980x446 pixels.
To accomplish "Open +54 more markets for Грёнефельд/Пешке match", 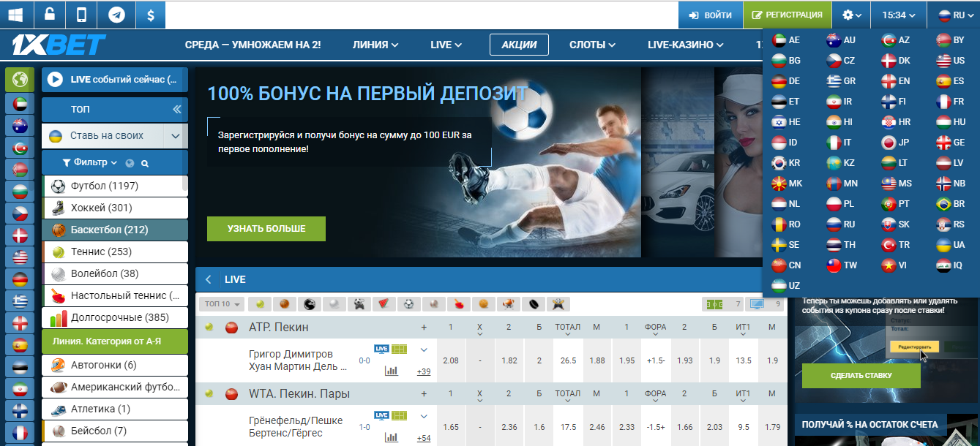I will pyautogui.click(x=423, y=438).
